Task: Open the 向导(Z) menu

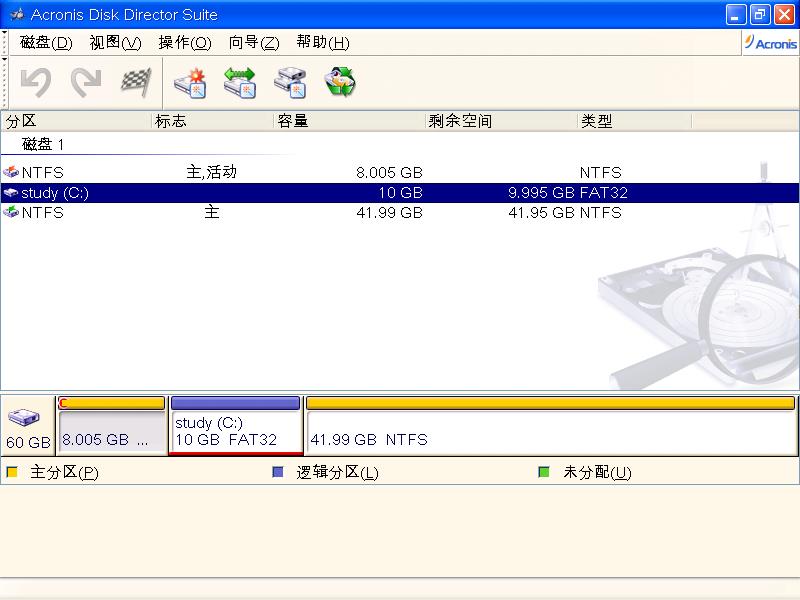Action: pyautogui.click(x=254, y=42)
